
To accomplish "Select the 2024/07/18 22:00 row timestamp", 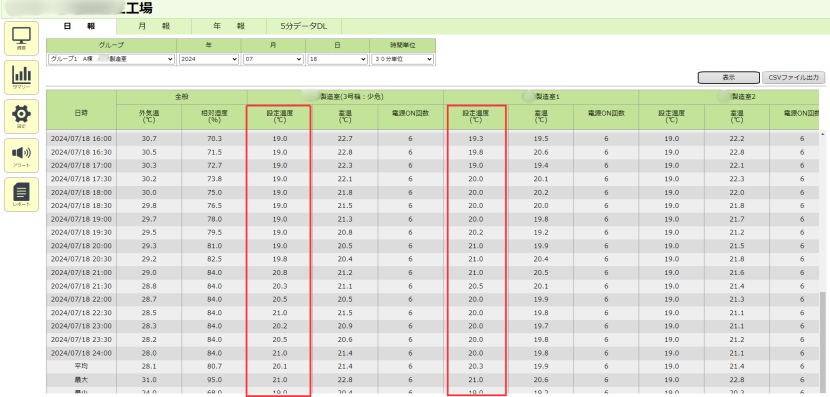I will [81, 300].
